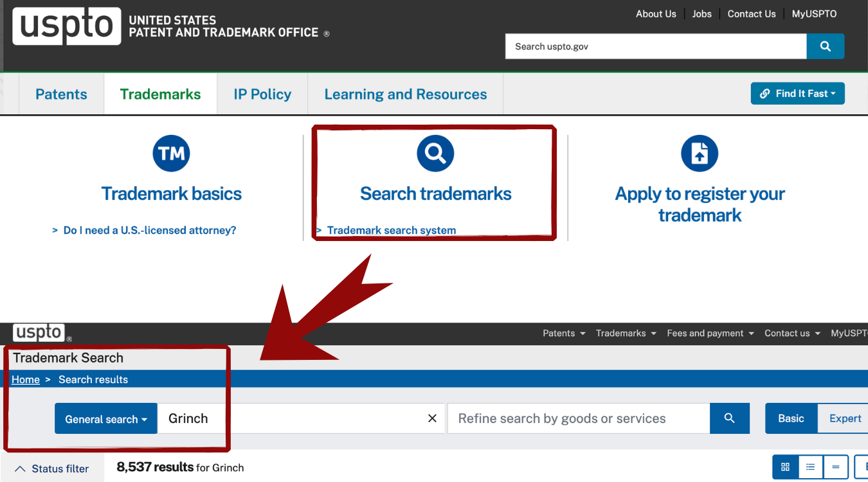Open Apply to register your trademark link
The width and height of the screenshot is (868, 482).
700,204
